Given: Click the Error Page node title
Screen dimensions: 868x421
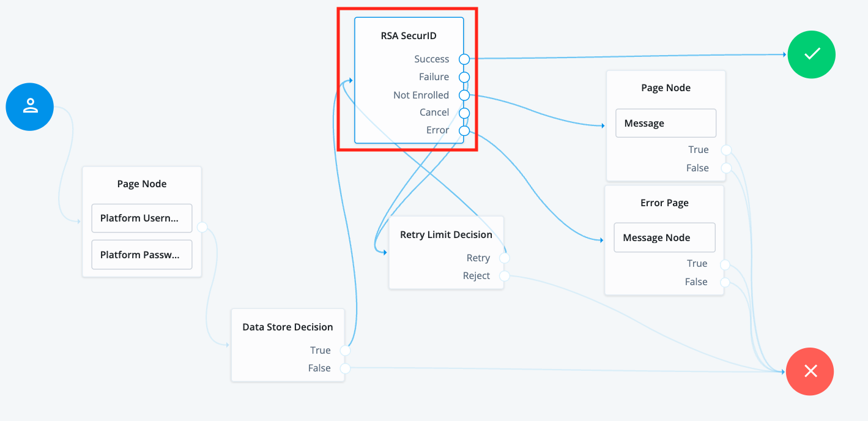Looking at the screenshot, I should point(664,203).
